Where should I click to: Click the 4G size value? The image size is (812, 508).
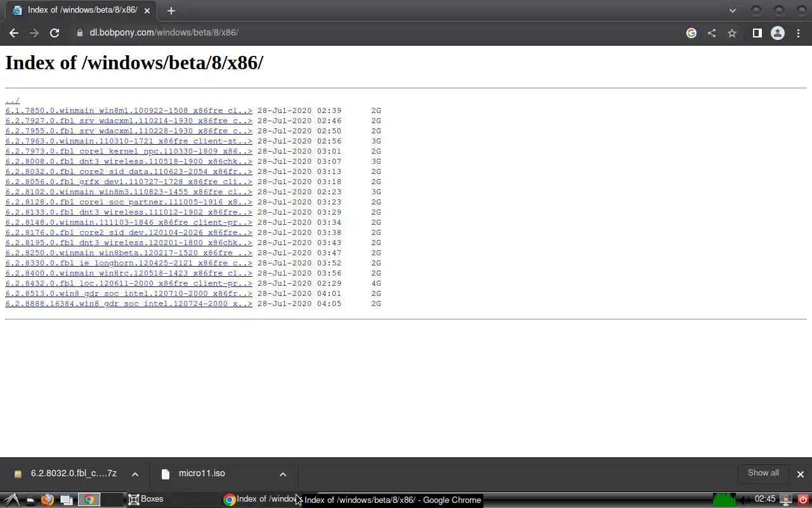tap(376, 283)
